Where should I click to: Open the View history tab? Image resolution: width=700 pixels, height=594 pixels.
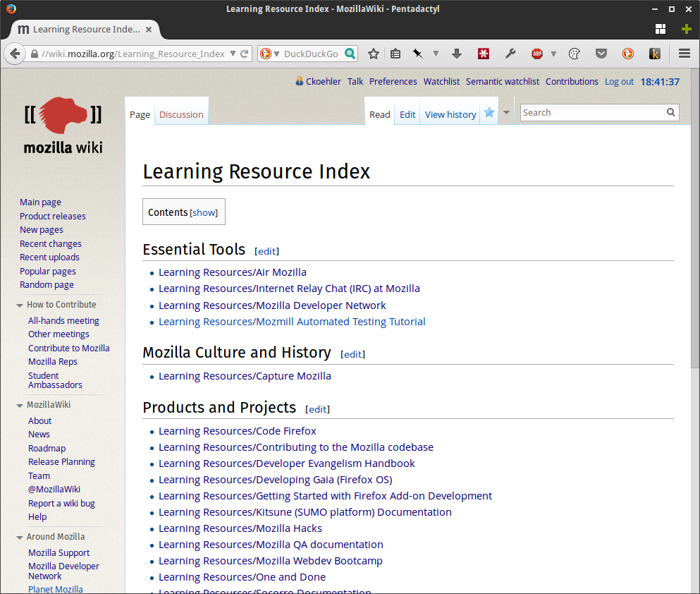point(450,115)
